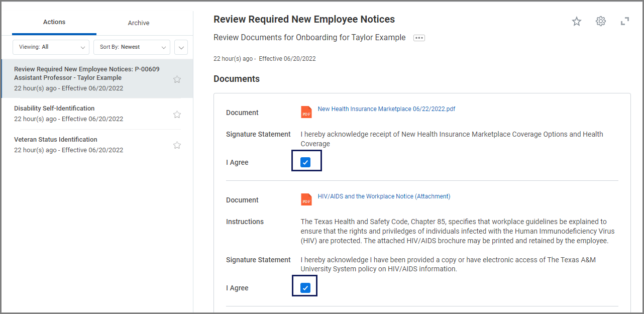Image resolution: width=644 pixels, height=314 pixels.
Task: Favorite the Disability Self-Identification inbox item
Action: click(177, 115)
